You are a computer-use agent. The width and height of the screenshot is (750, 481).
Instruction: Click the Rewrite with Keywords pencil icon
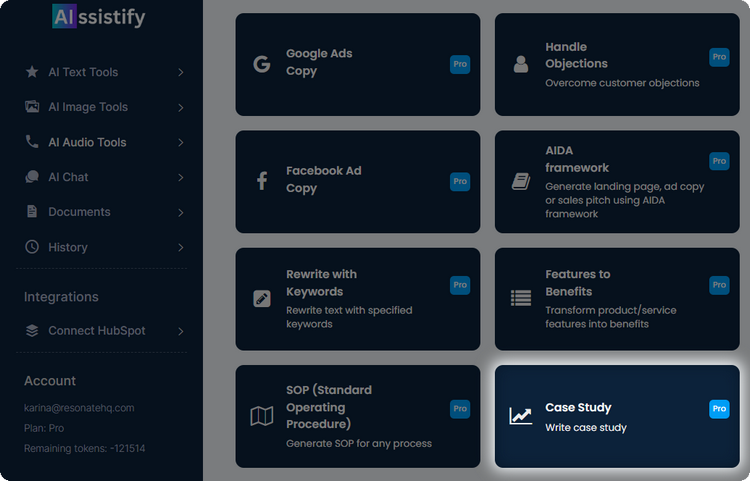point(262,298)
